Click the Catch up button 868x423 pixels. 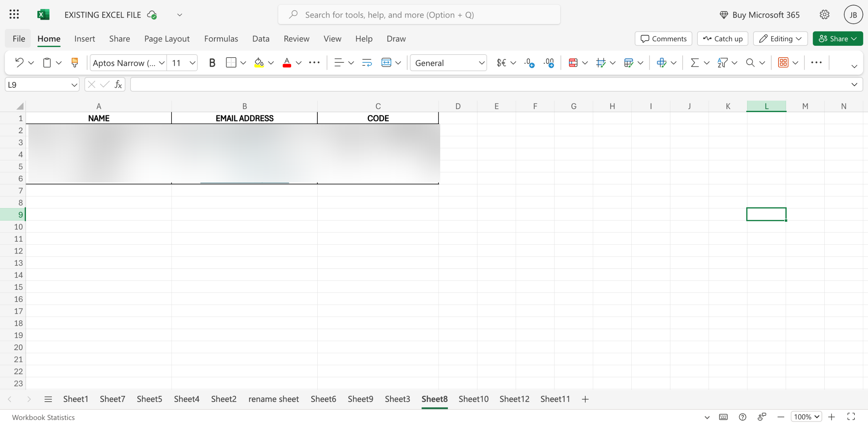point(723,39)
